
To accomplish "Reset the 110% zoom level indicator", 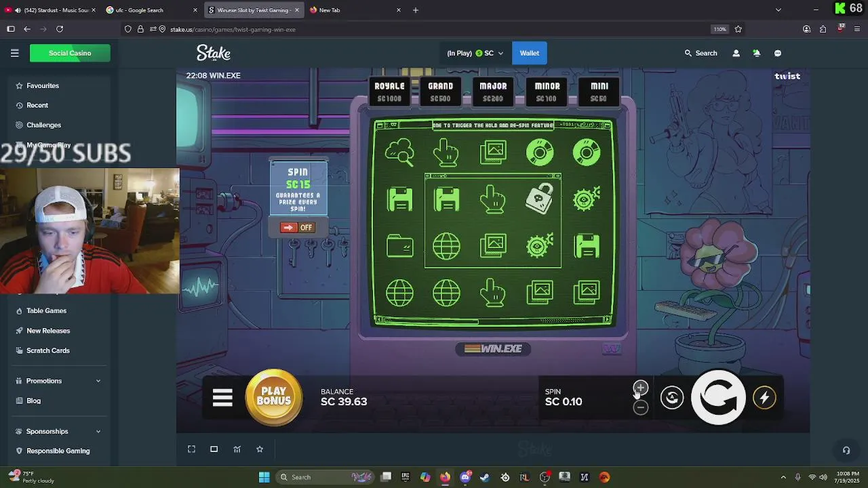I will click(719, 29).
